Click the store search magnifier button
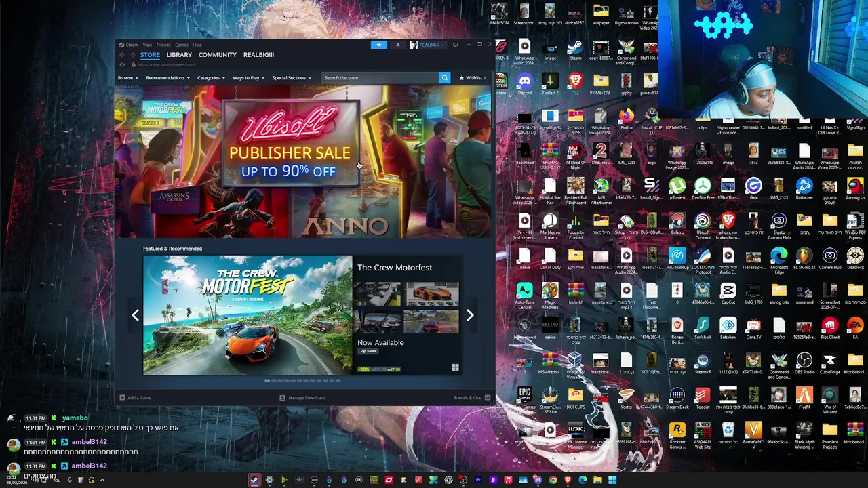 445,77
